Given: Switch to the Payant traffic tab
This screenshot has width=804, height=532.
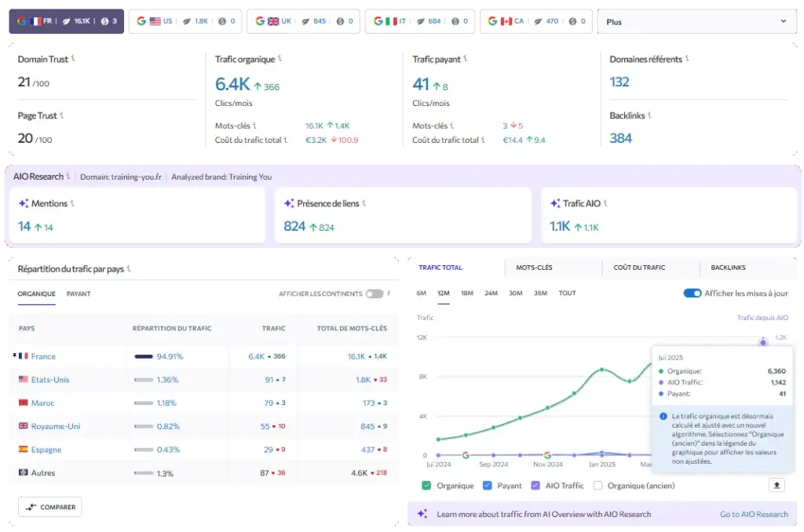Looking at the screenshot, I should pyautogui.click(x=79, y=293).
